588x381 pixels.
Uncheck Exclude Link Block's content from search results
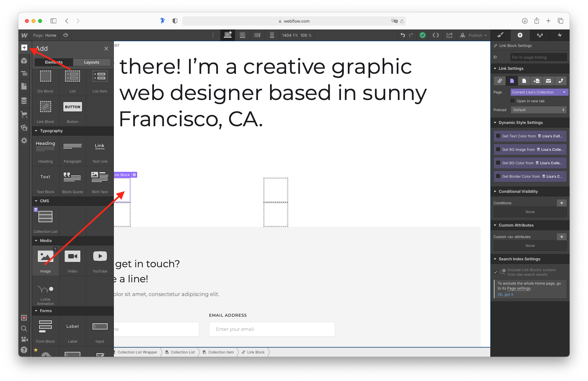[495, 272]
